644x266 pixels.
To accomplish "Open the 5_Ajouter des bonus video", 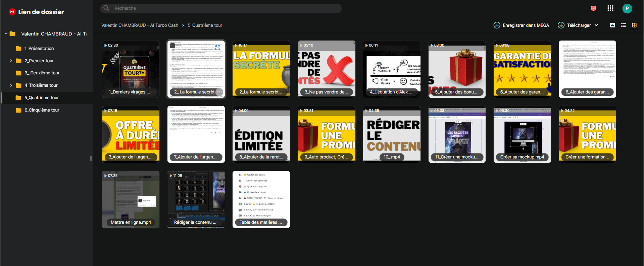I will point(457,69).
